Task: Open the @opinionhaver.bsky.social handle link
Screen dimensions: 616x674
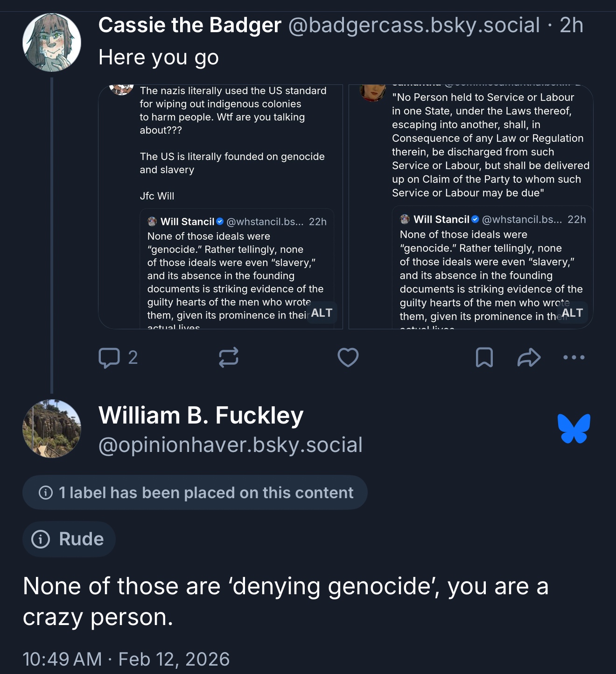Action: click(x=231, y=445)
